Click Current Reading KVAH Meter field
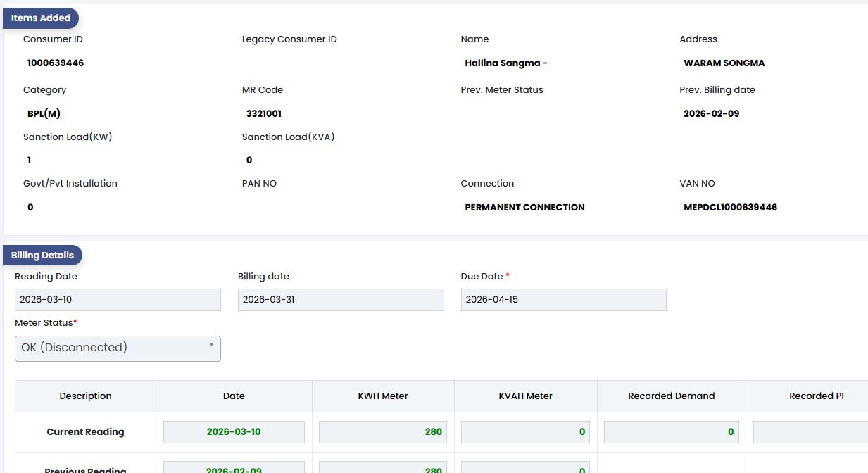Image resolution: width=868 pixels, height=473 pixels. tap(526, 432)
